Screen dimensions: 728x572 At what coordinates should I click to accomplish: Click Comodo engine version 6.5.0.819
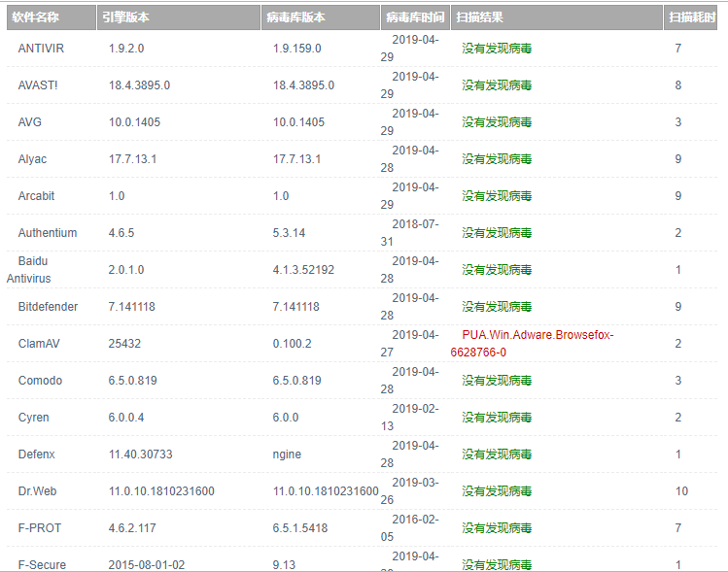133,381
